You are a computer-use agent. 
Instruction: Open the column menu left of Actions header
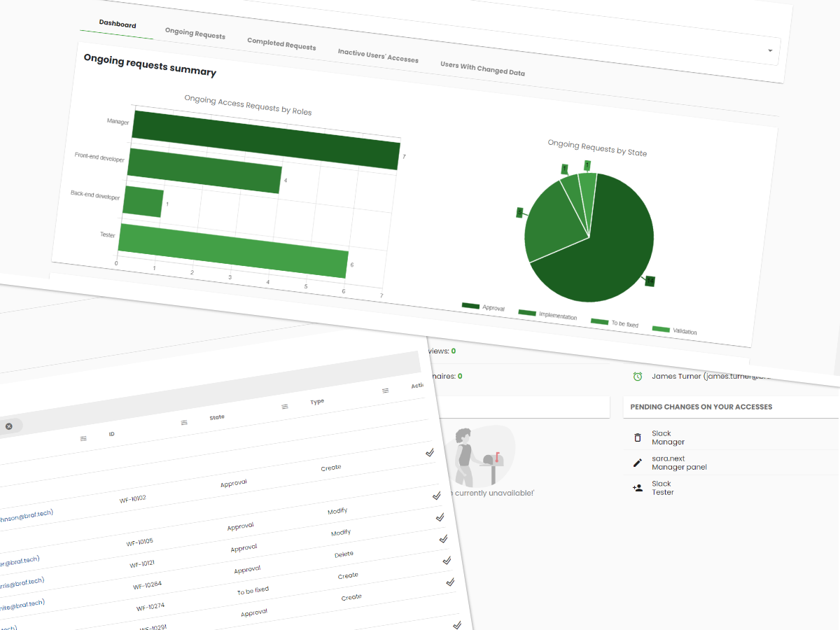(385, 391)
